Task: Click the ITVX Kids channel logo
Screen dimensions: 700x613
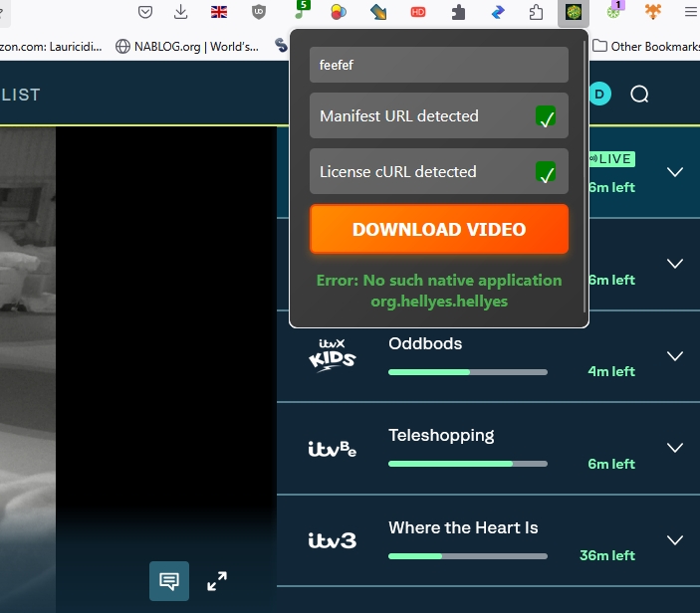Action: tap(333, 356)
